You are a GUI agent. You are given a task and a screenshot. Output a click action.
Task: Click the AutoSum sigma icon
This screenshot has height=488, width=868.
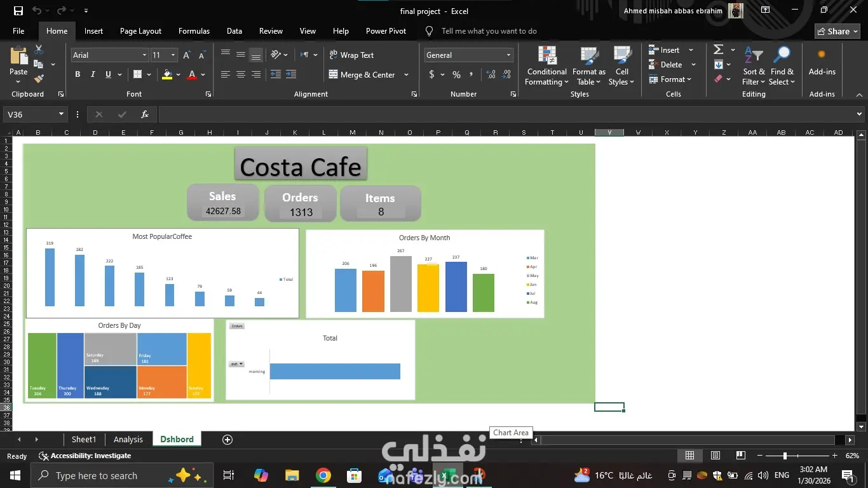tap(719, 50)
